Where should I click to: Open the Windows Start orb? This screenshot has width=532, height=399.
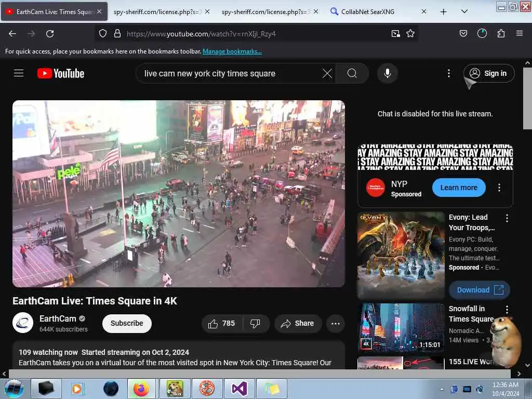14,388
